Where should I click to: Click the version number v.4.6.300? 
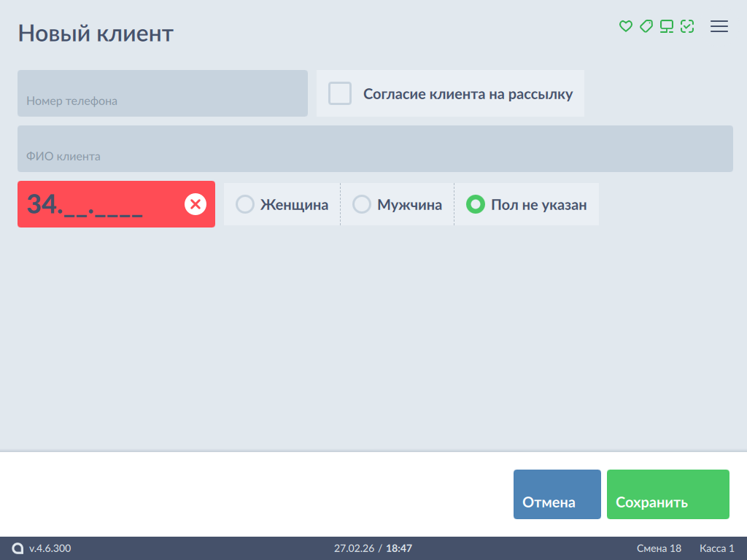[x=50, y=548]
